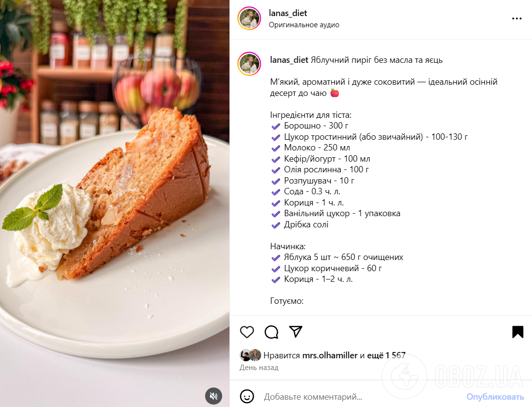Image resolution: width=532 pixels, height=407 pixels.
Task: Click the Опубликовать button
Action: click(495, 397)
